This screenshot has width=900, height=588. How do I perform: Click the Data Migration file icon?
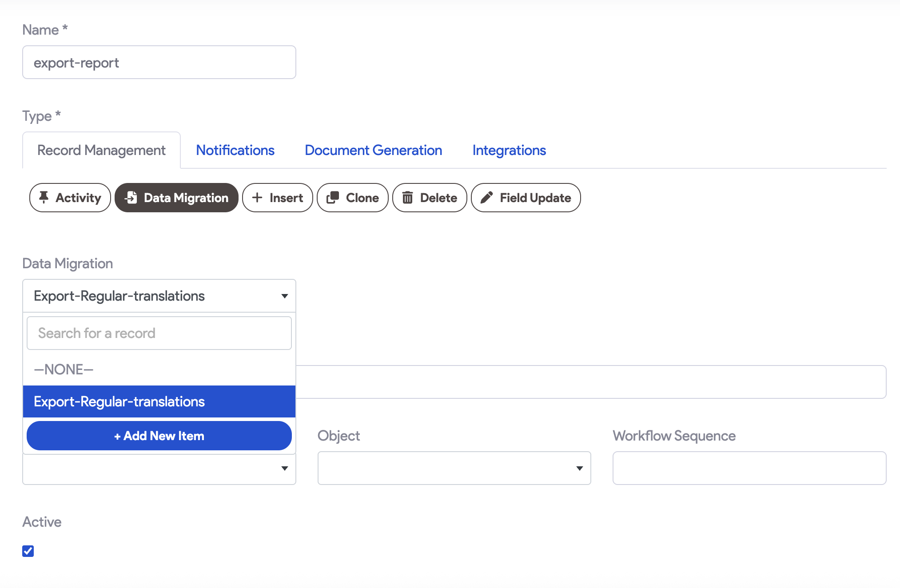[x=131, y=198]
